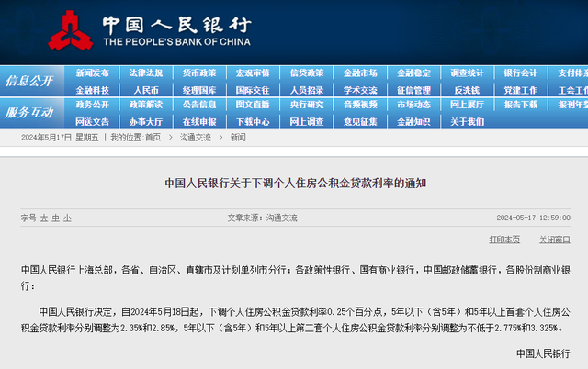The height and width of the screenshot is (369, 588).
Task: Open the 银行会计 menu item
Action: click(x=521, y=73)
